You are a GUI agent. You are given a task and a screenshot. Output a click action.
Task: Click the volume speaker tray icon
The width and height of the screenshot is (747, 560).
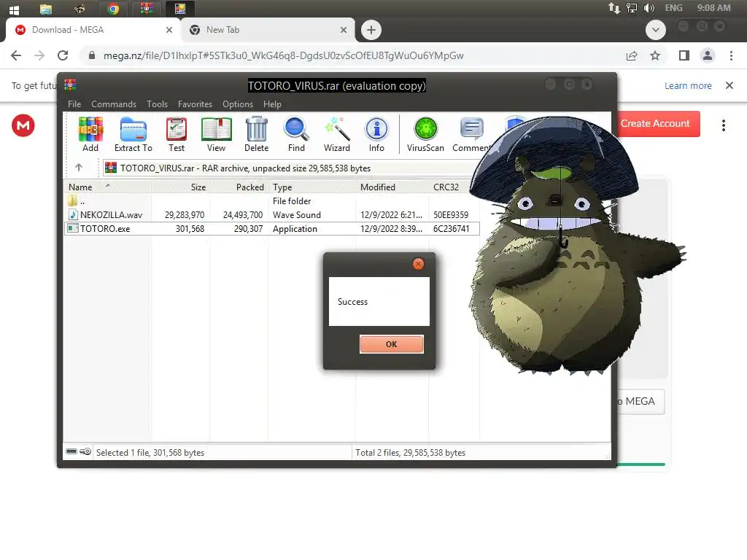coord(649,8)
